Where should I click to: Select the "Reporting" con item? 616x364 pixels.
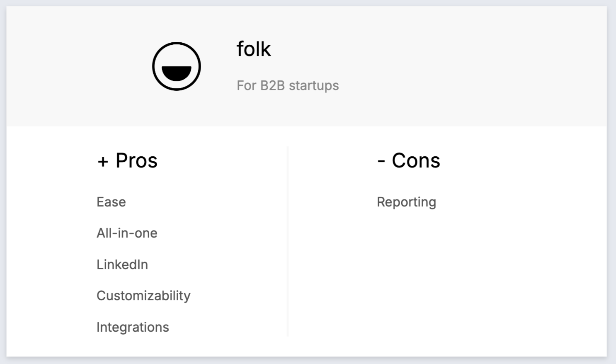click(x=406, y=202)
